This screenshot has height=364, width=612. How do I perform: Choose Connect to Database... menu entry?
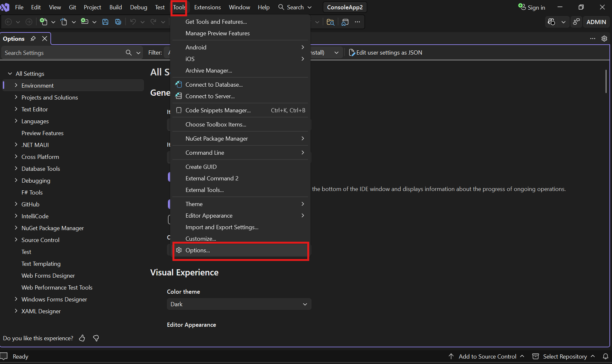tap(240, 85)
